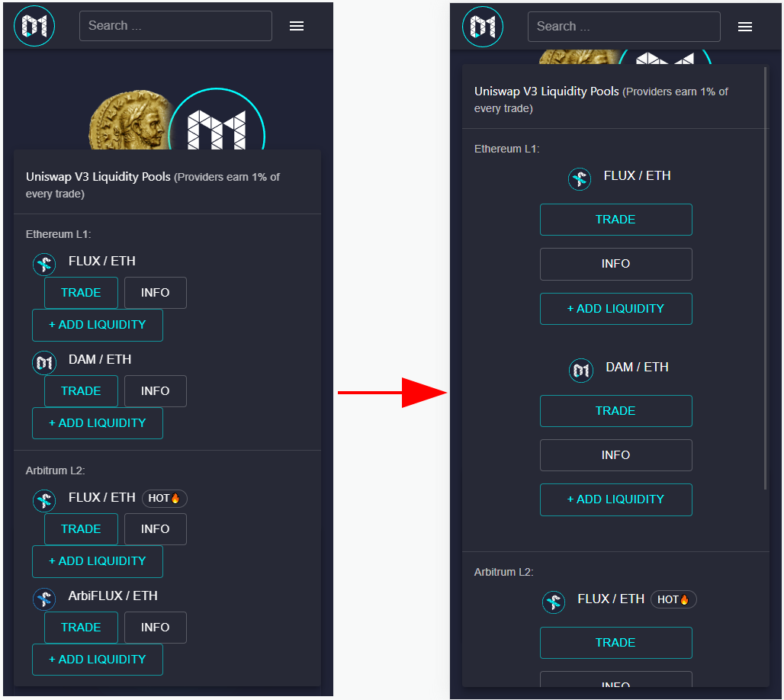This screenshot has width=784, height=700.
Task: Click FLUX icon under Arbitrum L2, left panel
Action: tap(44, 500)
